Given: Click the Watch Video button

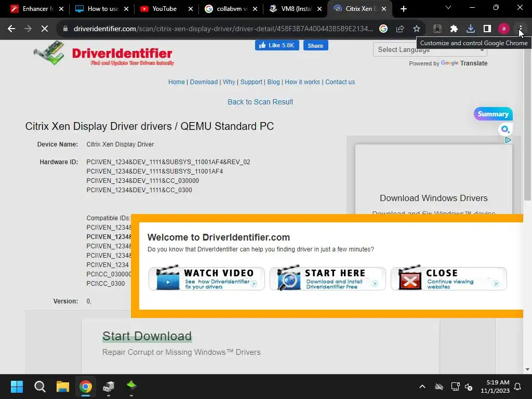Looking at the screenshot, I should tap(207, 278).
